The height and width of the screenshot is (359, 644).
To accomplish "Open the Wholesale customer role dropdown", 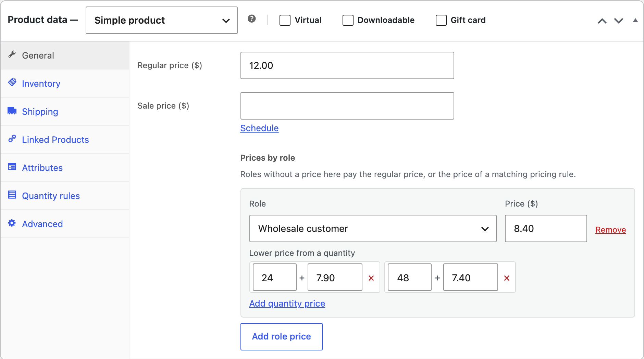I will 373,228.
